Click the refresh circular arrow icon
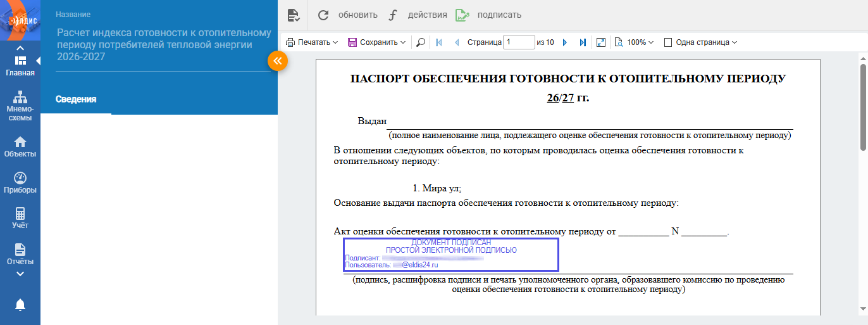 point(323,15)
